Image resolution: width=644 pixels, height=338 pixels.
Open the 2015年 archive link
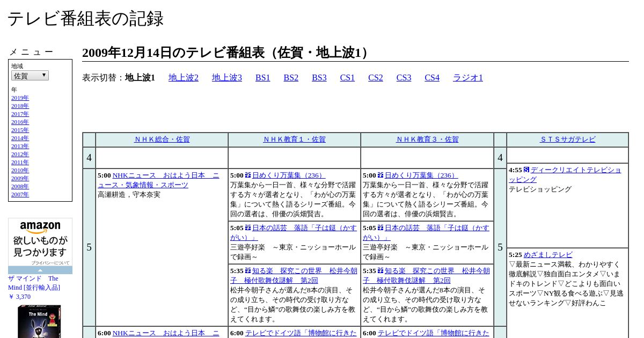click(20, 130)
